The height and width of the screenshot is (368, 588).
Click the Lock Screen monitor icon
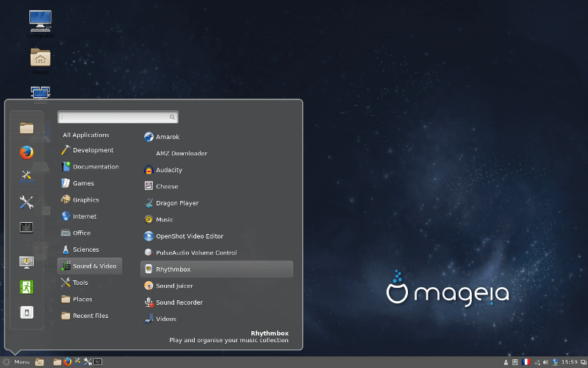(26, 262)
